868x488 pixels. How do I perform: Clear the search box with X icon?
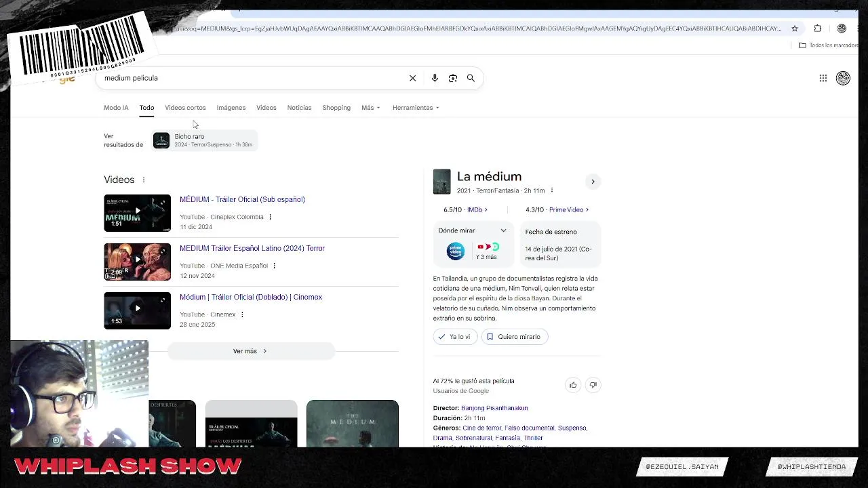point(412,78)
